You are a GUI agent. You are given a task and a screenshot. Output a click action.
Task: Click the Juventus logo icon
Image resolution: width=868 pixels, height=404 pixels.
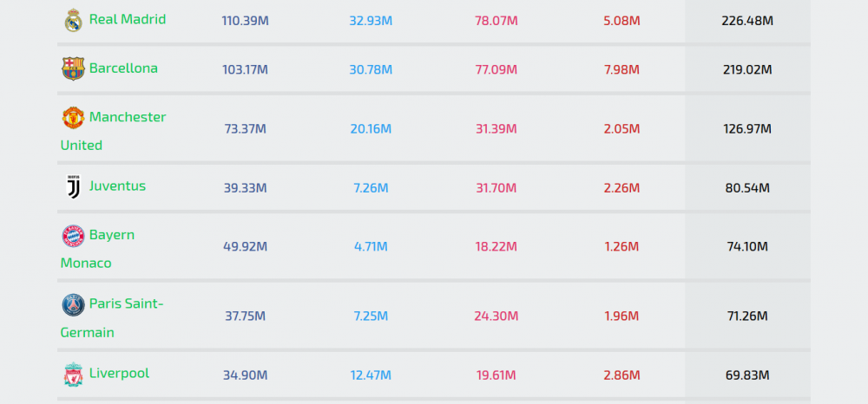[73, 186]
